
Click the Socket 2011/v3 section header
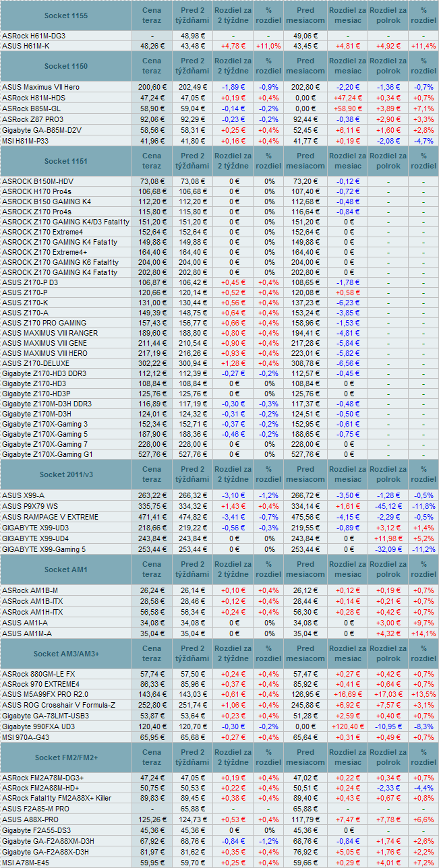click(65, 475)
